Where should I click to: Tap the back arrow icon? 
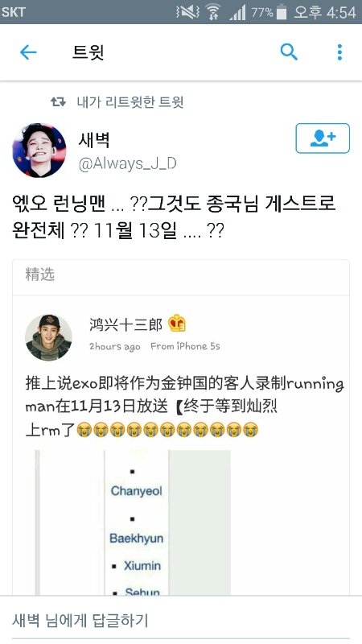[x=28, y=52]
